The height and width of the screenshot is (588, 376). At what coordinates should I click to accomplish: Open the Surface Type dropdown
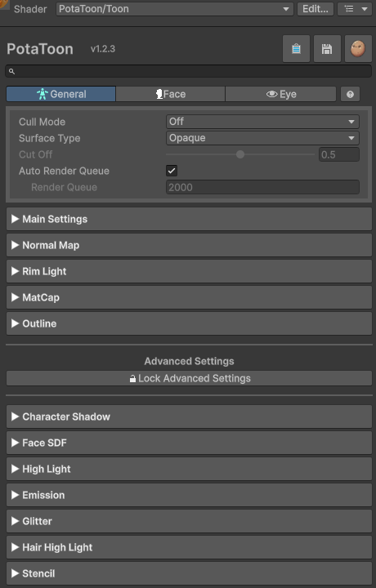[262, 138]
